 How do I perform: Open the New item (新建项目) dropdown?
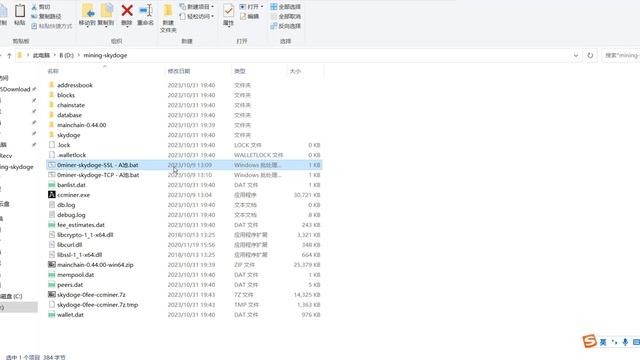197,7
